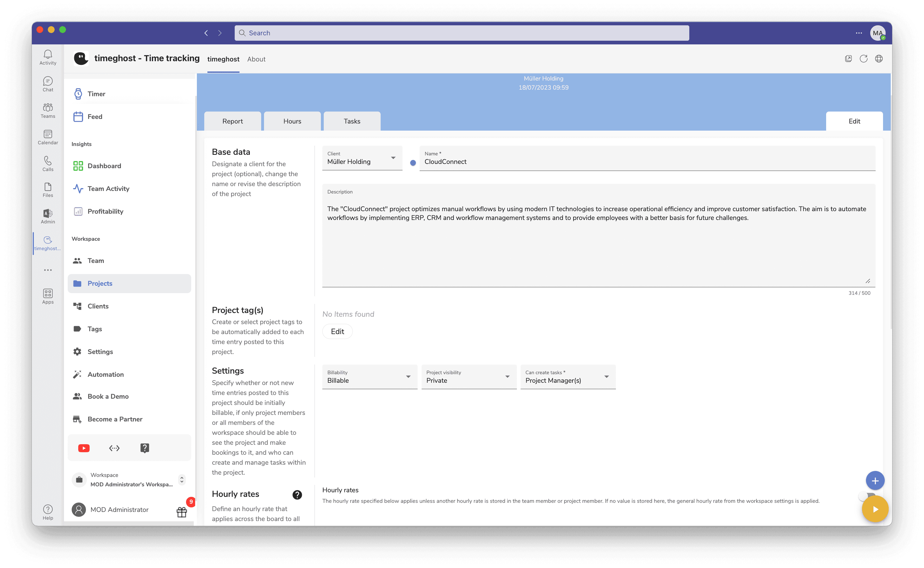
Task: Open Dashboard insights
Action: pyautogui.click(x=129, y=166)
